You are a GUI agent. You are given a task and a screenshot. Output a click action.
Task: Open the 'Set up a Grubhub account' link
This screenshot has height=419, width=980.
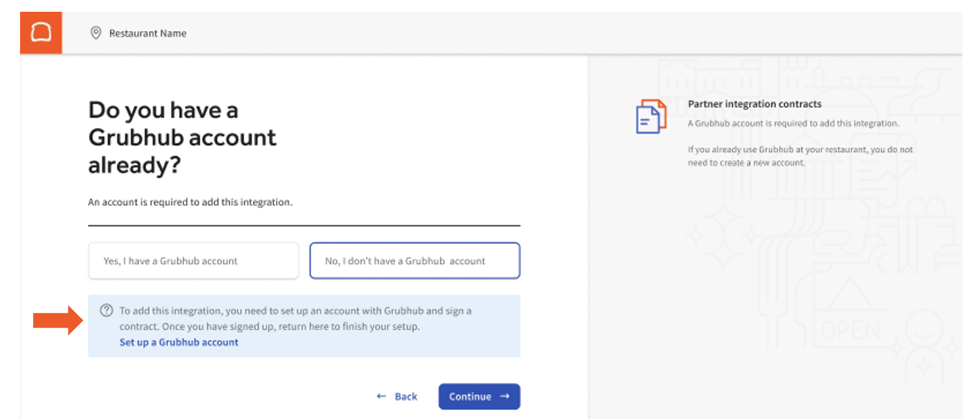[179, 342]
